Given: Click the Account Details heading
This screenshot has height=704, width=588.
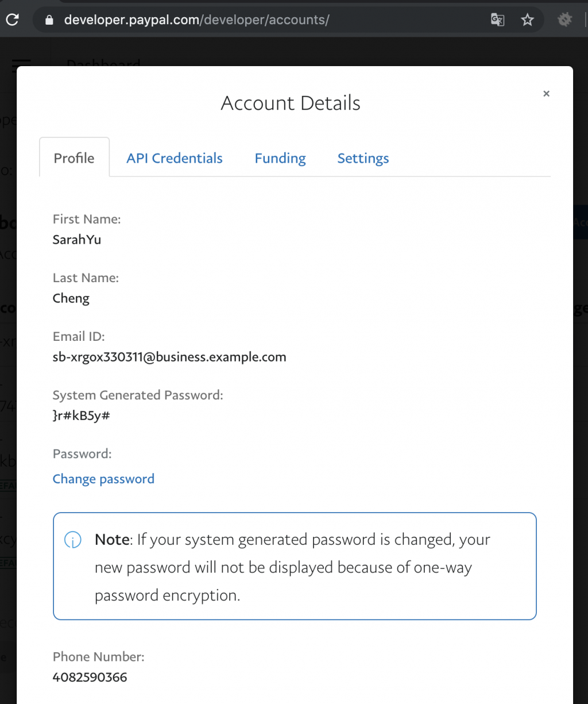Looking at the screenshot, I should click(291, 103).
